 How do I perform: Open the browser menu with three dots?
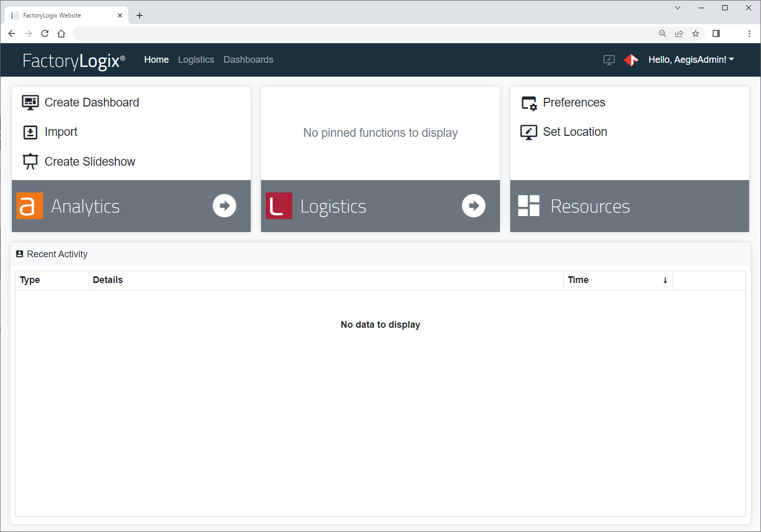(x=749, y=33)
